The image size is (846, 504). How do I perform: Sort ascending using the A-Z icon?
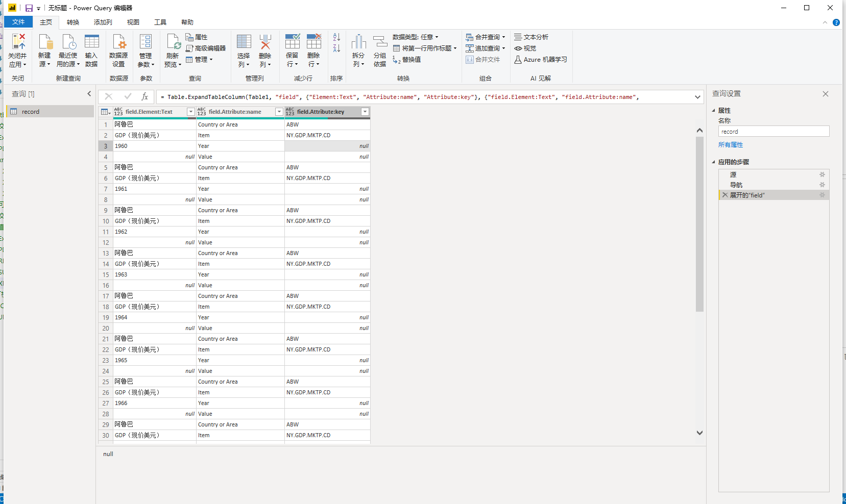336,37
